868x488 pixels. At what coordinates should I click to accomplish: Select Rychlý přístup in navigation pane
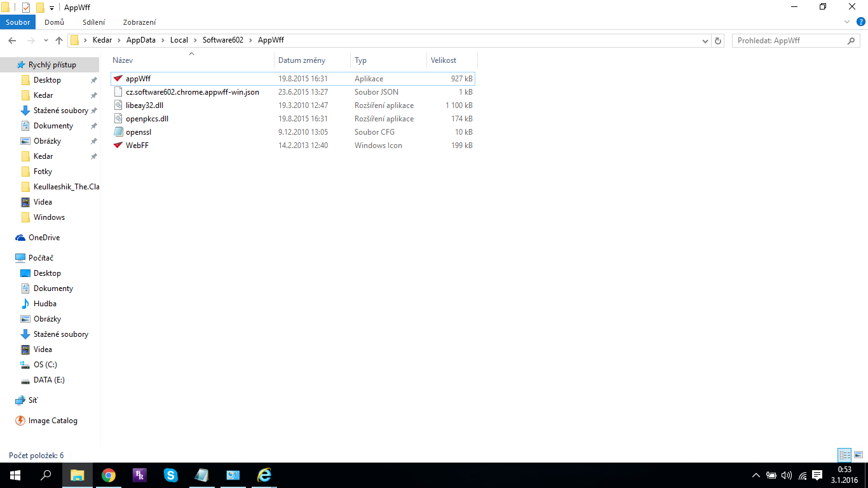pos(51,65)
